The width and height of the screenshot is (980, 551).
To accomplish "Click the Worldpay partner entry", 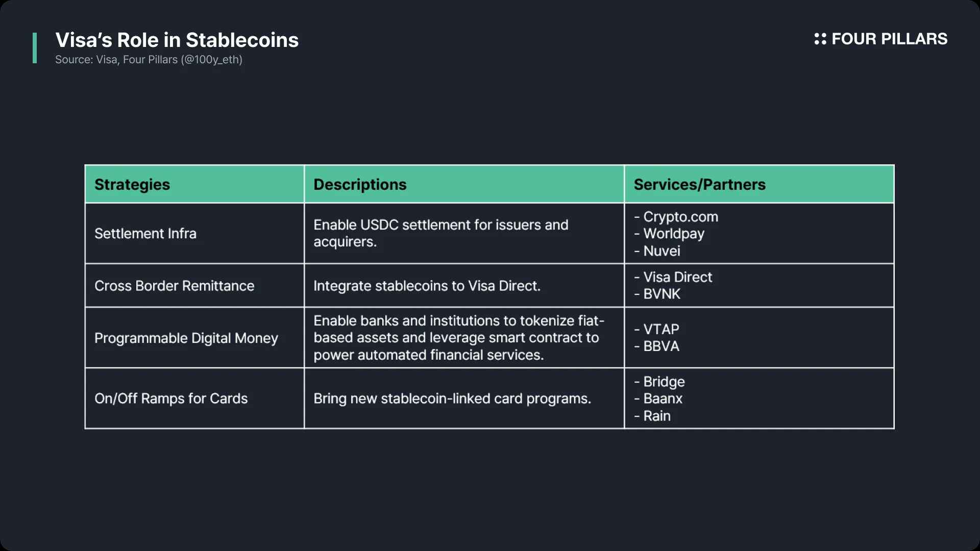I will (669, 234).
